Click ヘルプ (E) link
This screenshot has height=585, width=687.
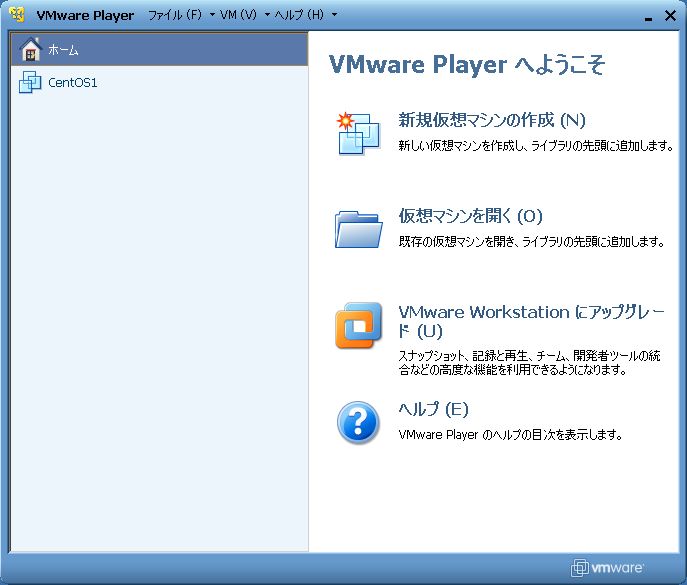tap(433, 409)
